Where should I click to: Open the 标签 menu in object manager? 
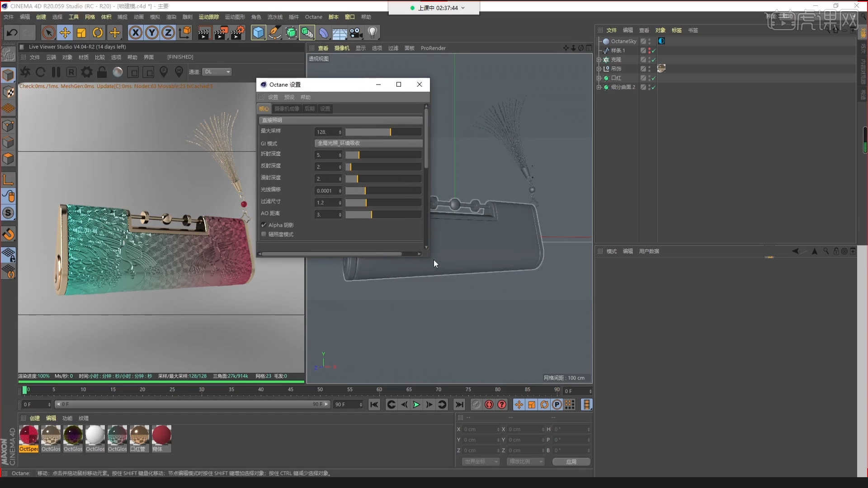tap(677, 30)
